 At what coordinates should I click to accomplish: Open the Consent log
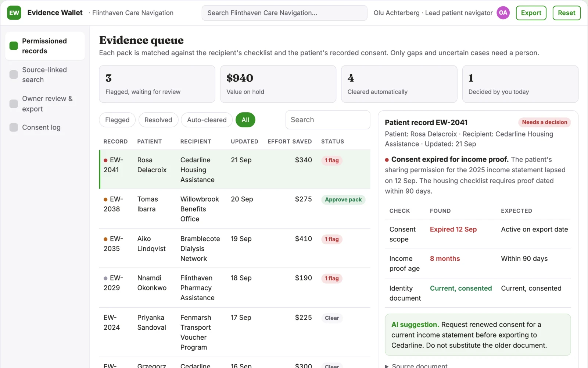pos(45,127)
